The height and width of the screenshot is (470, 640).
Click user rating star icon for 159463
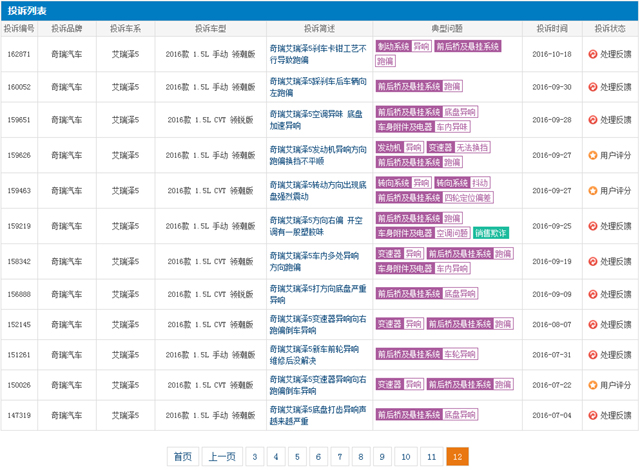pos(593,191)
